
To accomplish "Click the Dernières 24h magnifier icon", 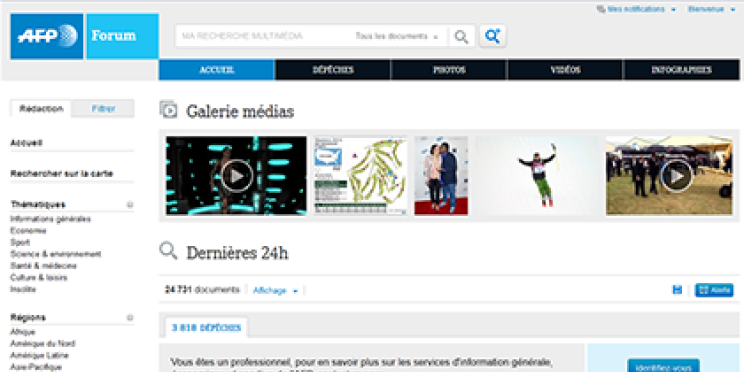I will pyautogui.click(x=168, y=251).
